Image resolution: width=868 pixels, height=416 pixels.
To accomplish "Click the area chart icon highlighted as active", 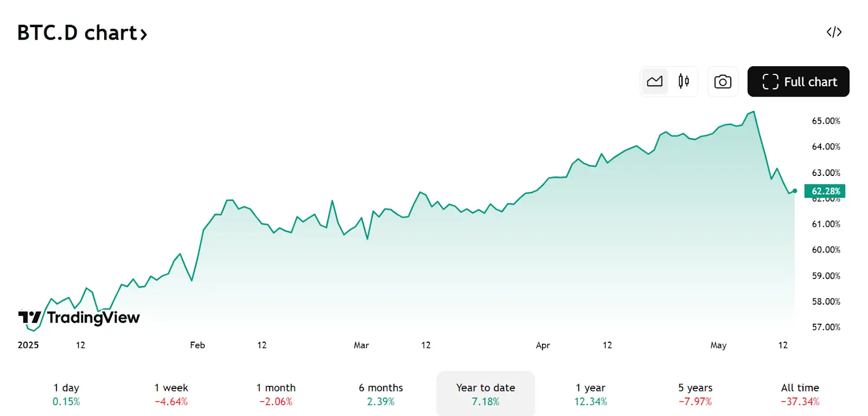I will (655, 81).
